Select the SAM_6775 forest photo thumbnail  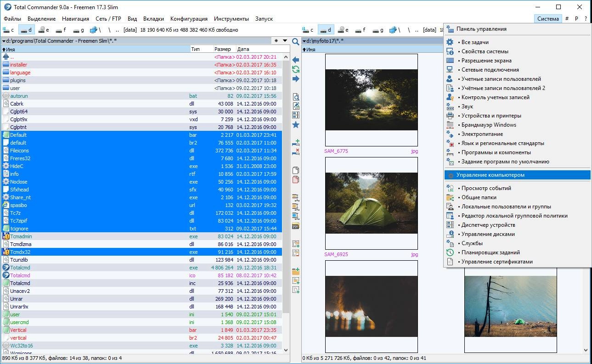371,100
